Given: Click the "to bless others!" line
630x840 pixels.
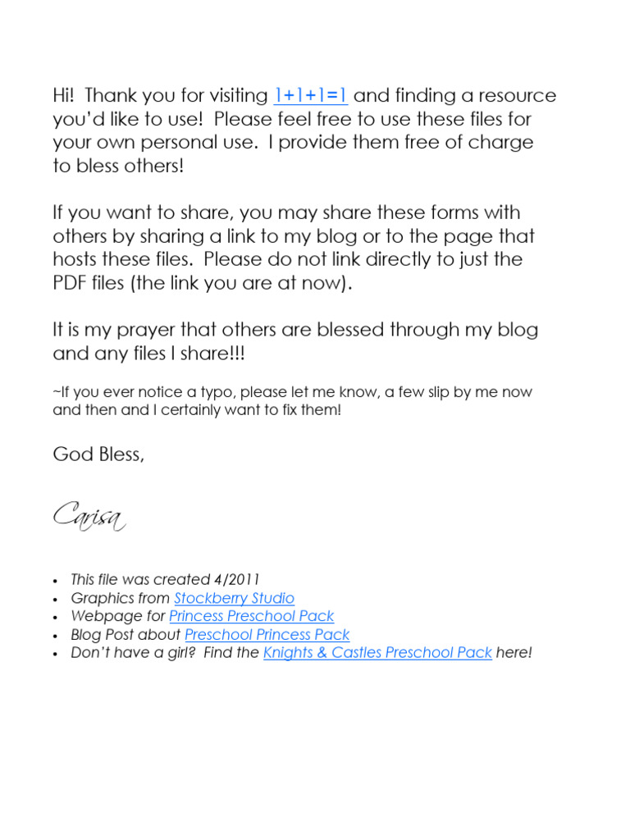Looking at the screenshot, I should click(118, 167).
